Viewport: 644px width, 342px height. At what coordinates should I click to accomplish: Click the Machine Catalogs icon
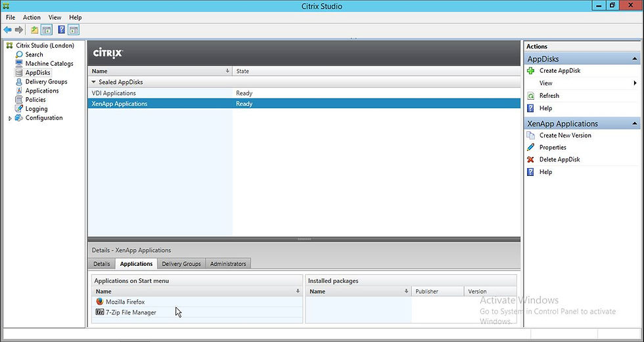click(x=19, y=64)
